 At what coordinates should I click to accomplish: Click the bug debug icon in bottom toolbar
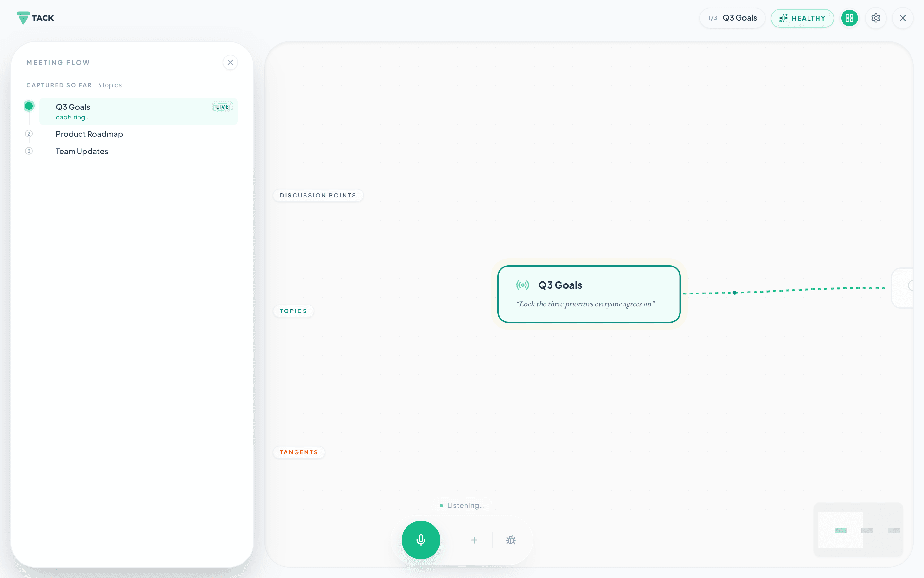coord(510,540)
